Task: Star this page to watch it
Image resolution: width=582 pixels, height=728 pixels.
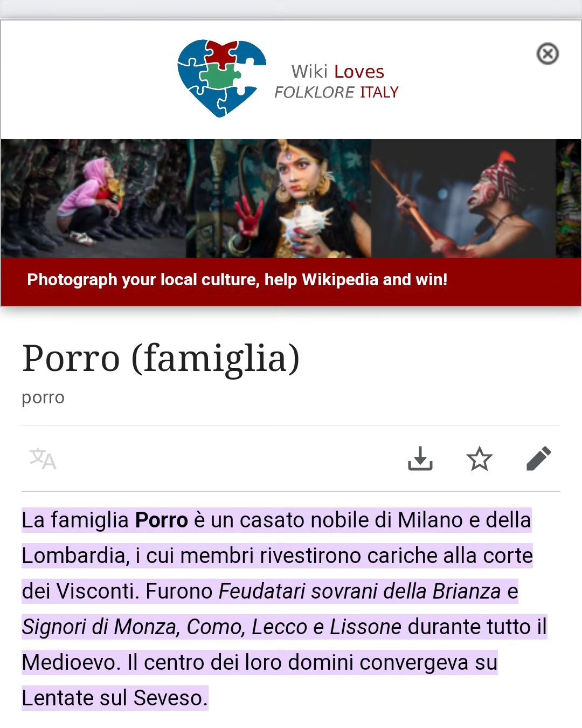Action: 479,459
